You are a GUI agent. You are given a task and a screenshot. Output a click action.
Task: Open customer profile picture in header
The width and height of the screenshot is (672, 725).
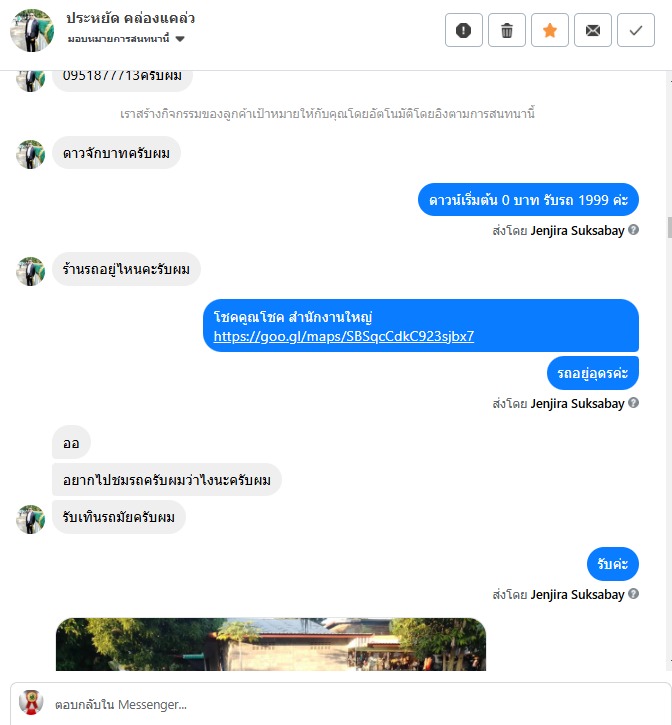pyautogui.click(x=32, y=30)
